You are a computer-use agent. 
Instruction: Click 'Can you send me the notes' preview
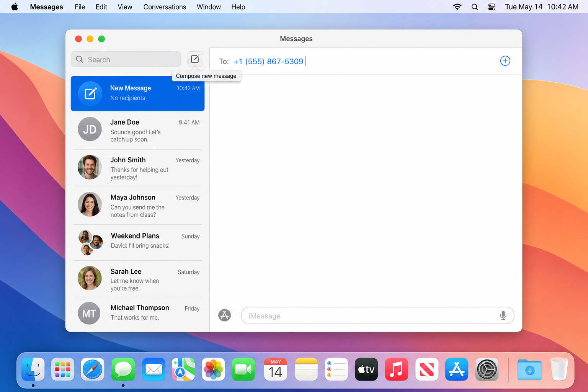(x=137, y=211)
